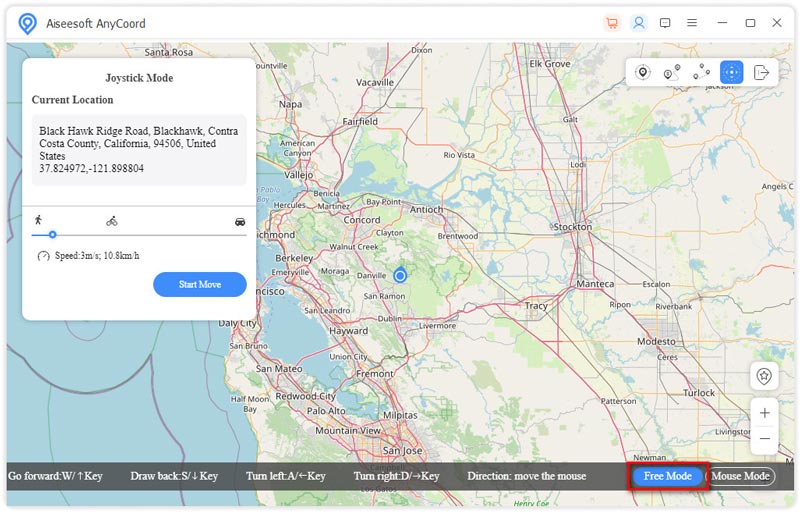Open the user account icon
This screenshot has width=800, height=512.
point(638,23)
